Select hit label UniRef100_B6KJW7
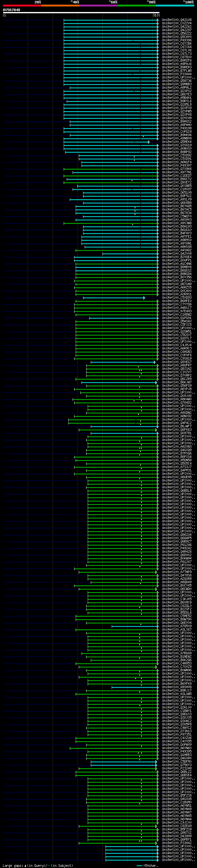This screenshot has width=197, height=868. click(x=177, y=382)
